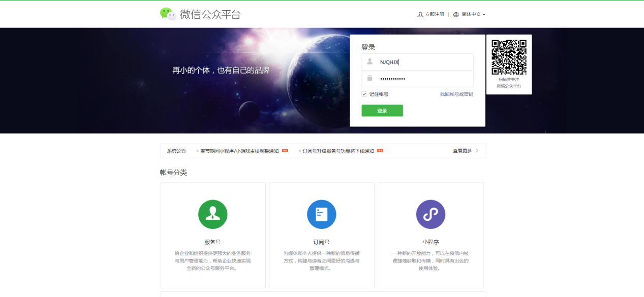Screen dimensions: 644x297
Task: Click the lock icon in password field
Action: 370,78
